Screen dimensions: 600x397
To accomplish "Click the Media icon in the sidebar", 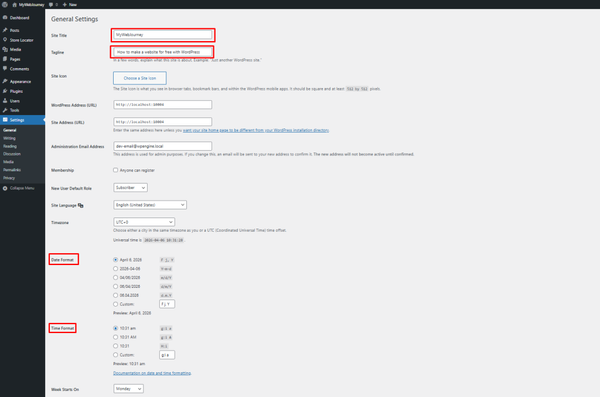I will click(x=5, y=49).
